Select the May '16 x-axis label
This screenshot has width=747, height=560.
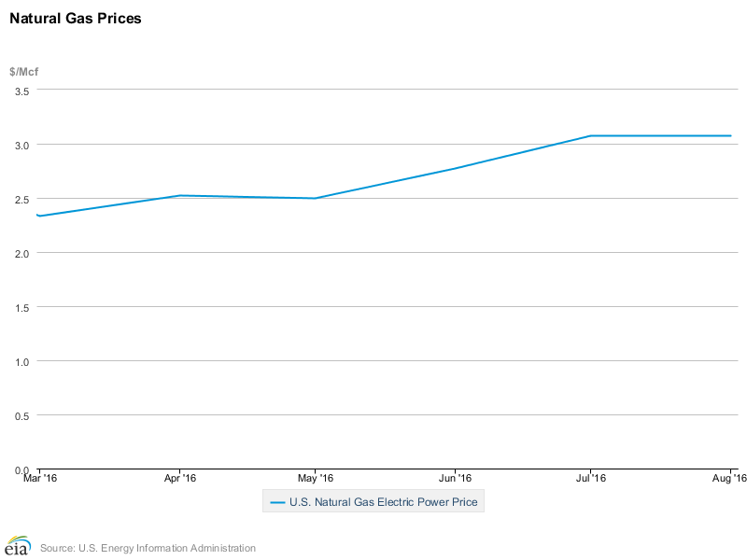tap(317, 478)
